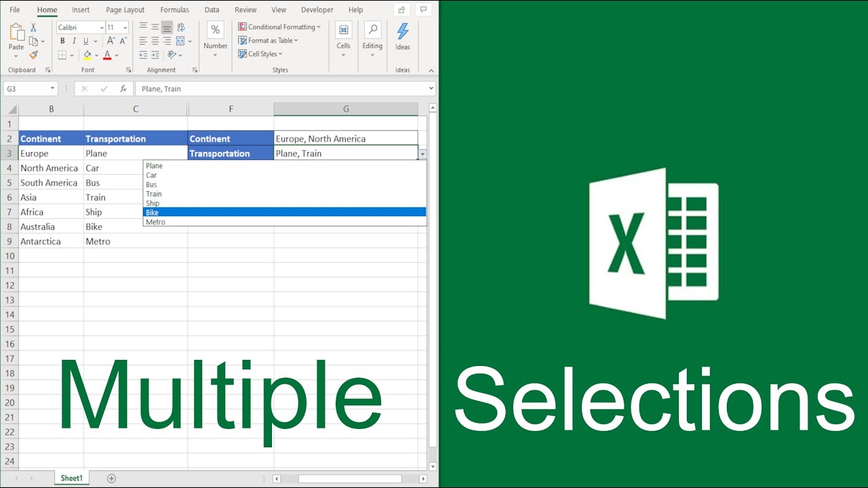
Task: Decrease the cell indent
Action: [143, 55]
